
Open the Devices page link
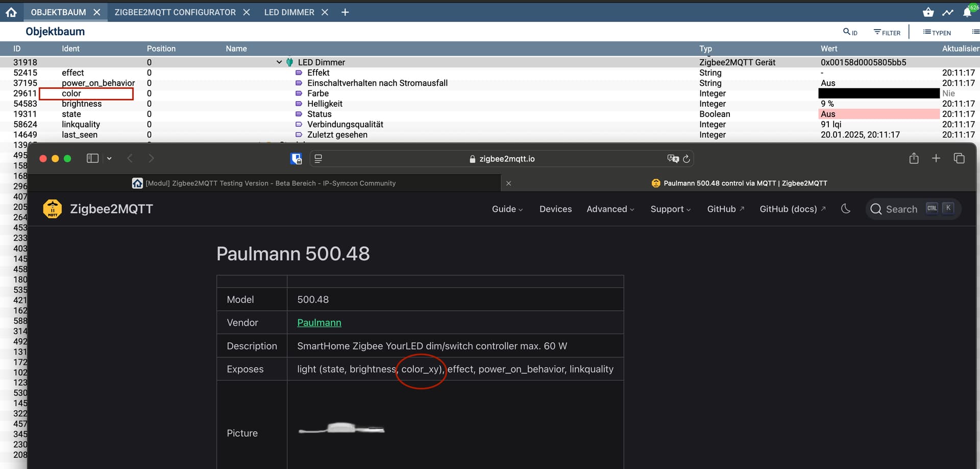click(555, 209)
